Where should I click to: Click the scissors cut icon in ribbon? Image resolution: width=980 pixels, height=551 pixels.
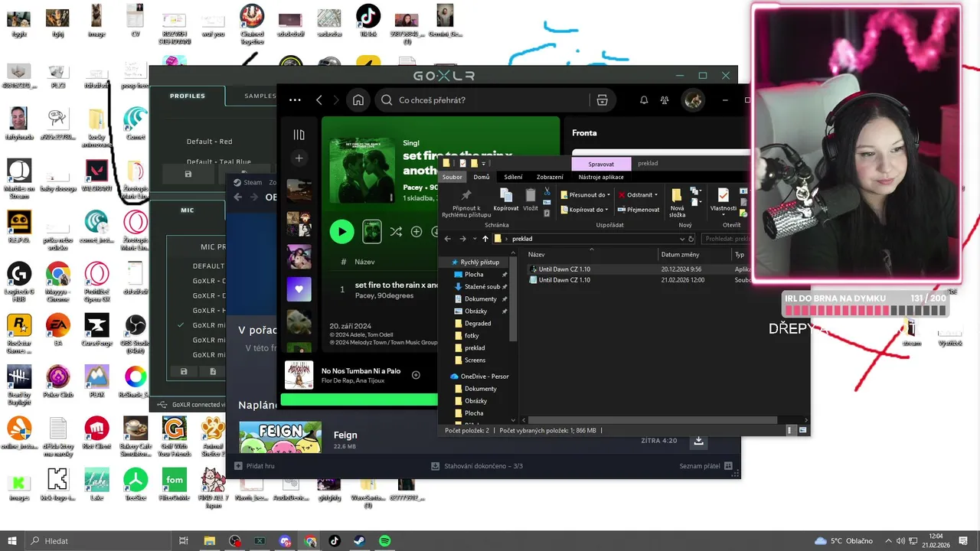click(547, 191)
